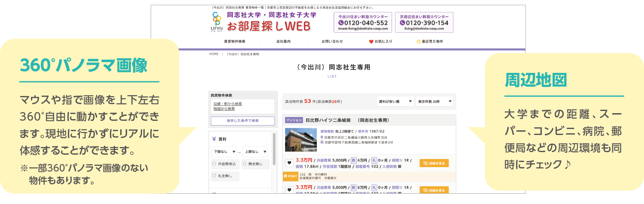The width and height of the screenshot is (644, 204).
Task: Open 会社案内 company info menu
Action: point(283,42)
